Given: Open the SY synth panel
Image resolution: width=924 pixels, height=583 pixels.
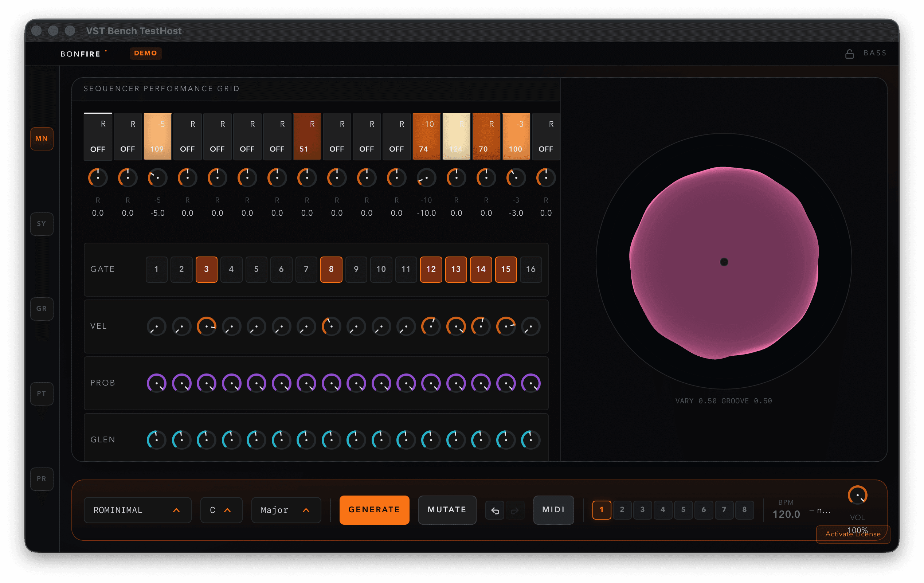Looking at the screenshot, I should tap(42, 224).
